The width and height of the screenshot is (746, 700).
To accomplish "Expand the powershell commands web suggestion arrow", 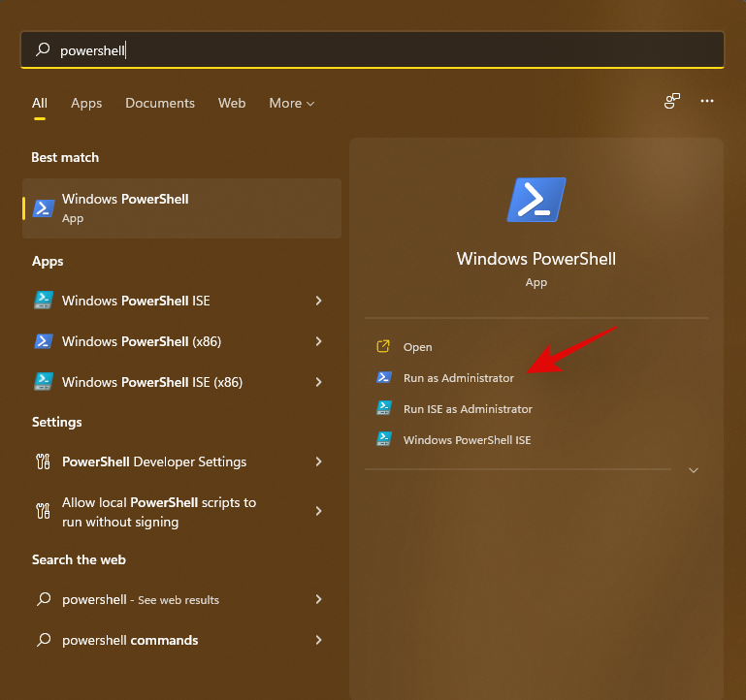I will click(318, 640).
